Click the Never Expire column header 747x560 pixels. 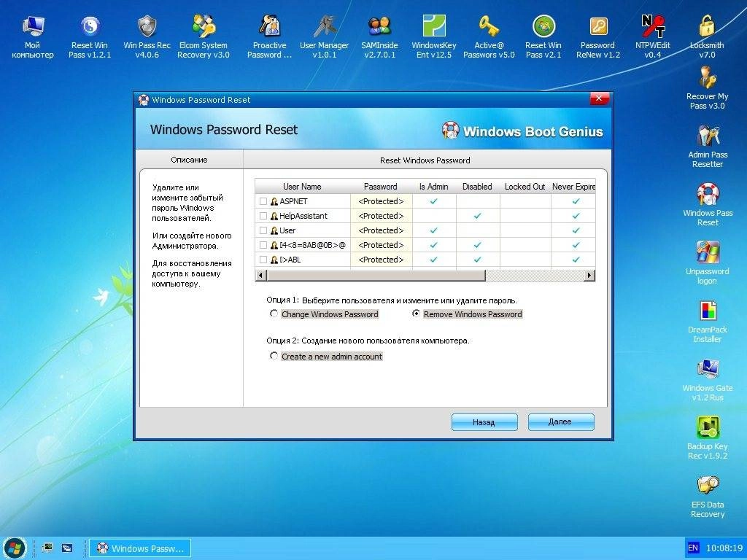coord(573,186)
